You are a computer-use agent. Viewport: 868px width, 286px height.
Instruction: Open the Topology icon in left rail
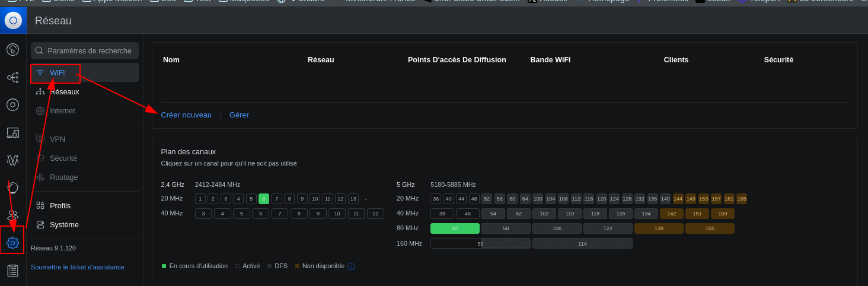tap(12, 77)
